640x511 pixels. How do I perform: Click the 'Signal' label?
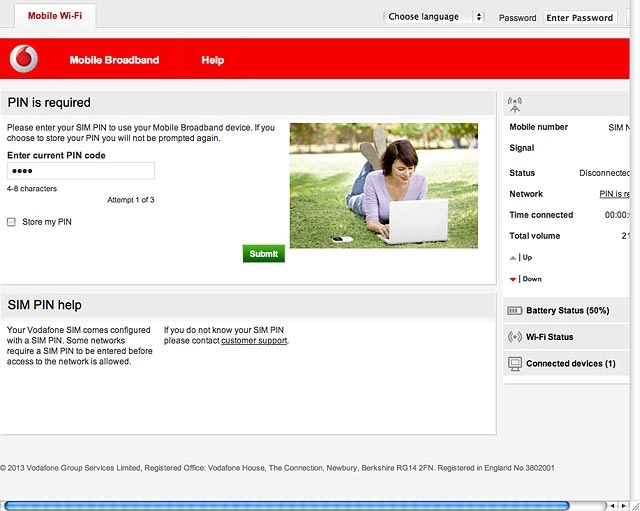pyautogui.click(x=522, y=148)
